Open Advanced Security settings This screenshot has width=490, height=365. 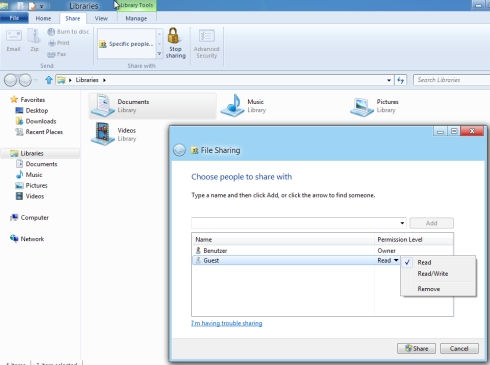(206, 44)
